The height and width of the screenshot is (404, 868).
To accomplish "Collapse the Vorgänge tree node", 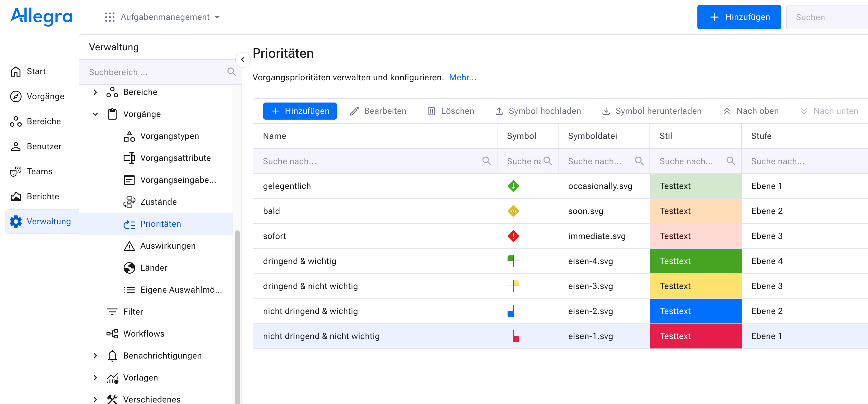I will point(95,114).
